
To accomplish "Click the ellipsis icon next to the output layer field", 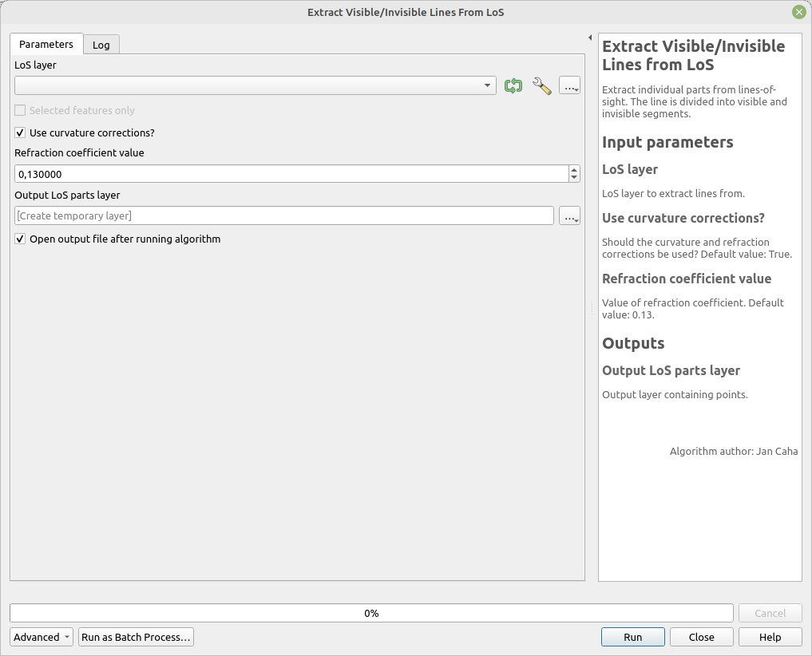I will point(569,215).
